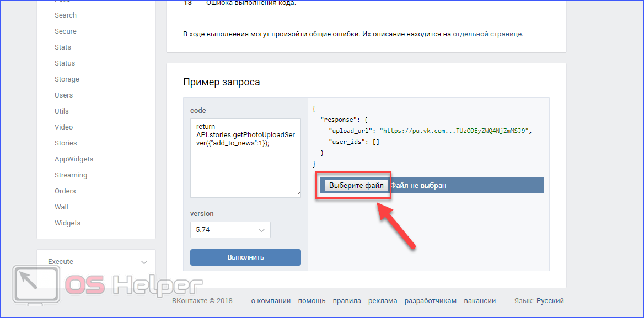
Task: Open the помощь footer link
Action: pyautogui.click(x=312, y=301)
